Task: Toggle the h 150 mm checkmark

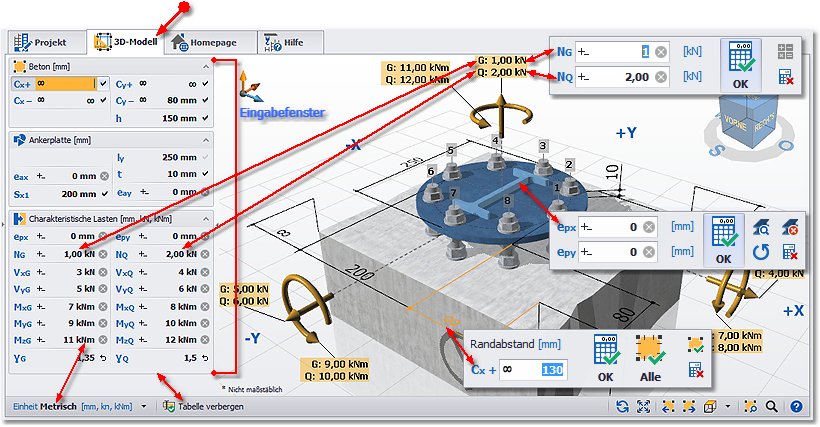Action: (205, 118)
